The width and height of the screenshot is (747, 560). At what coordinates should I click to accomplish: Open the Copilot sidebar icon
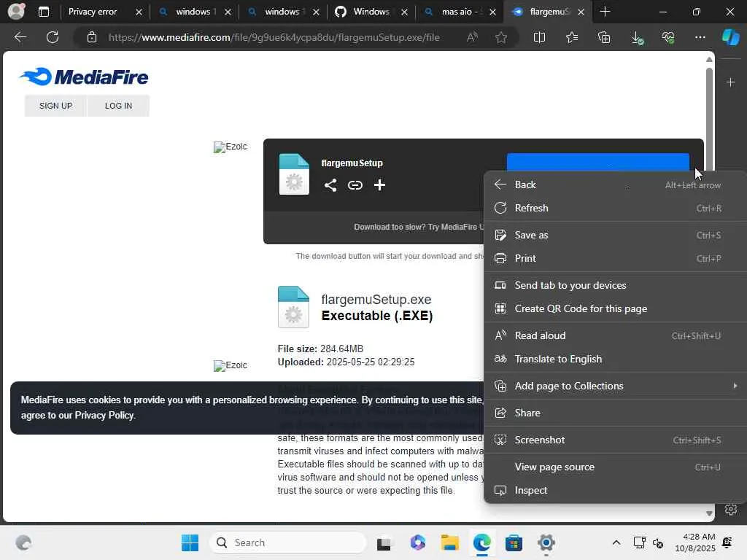tap(731, 37)
